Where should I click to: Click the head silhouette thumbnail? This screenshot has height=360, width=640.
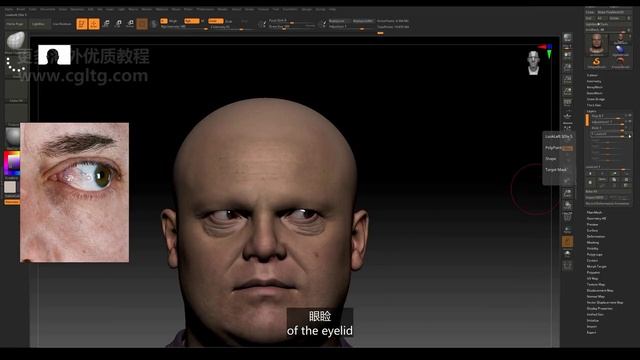(54, 55)
